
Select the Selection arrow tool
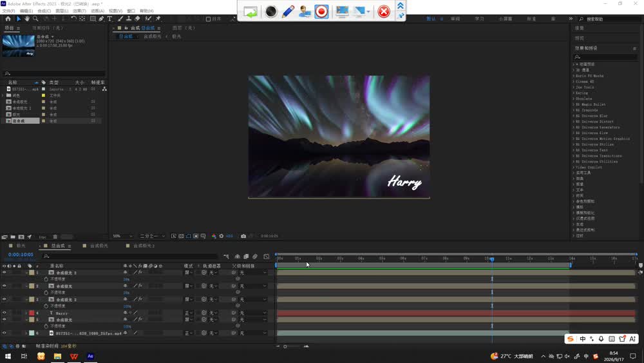19,19
